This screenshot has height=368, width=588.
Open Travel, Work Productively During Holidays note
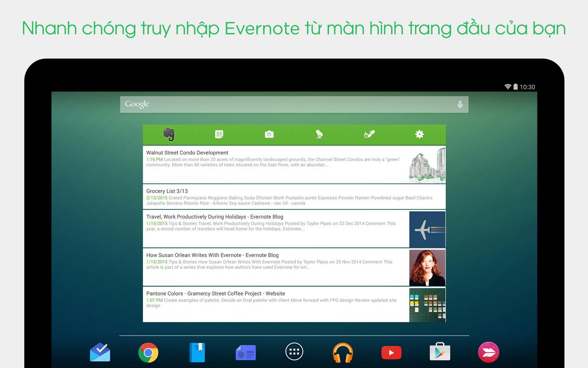(x=294, y=229)
